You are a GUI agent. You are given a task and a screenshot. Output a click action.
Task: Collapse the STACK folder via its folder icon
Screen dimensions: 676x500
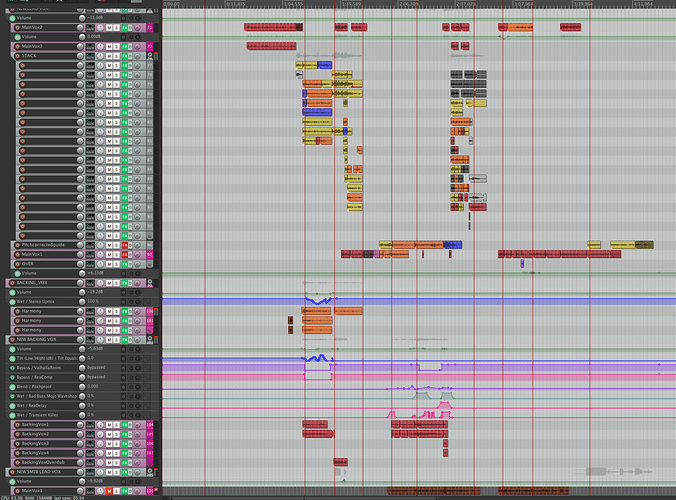[x=150, y=56]
